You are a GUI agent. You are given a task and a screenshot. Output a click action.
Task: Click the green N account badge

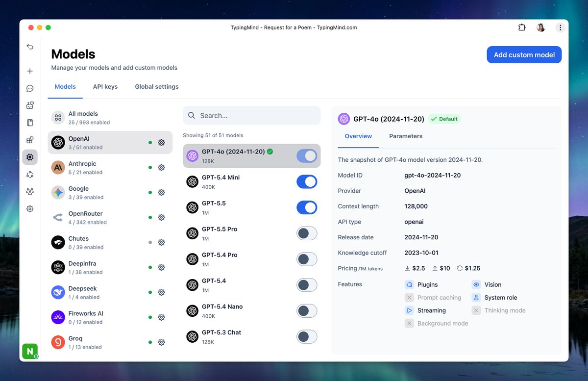coord(30,351)
